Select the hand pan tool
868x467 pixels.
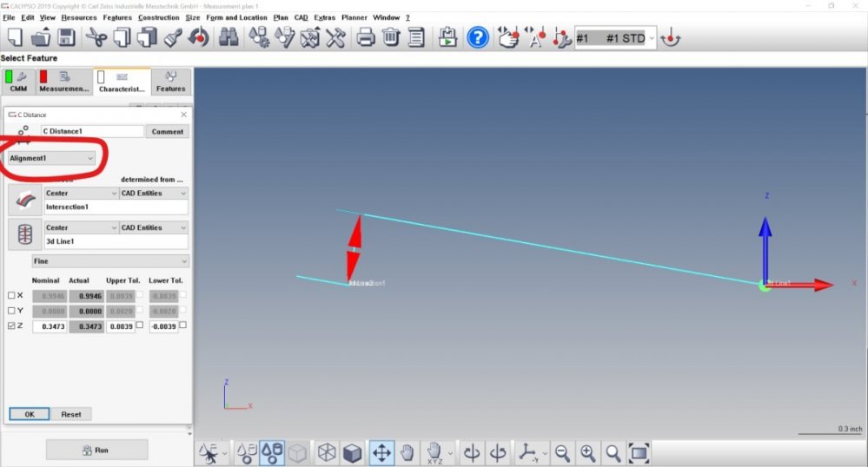[x=407, y=453]
